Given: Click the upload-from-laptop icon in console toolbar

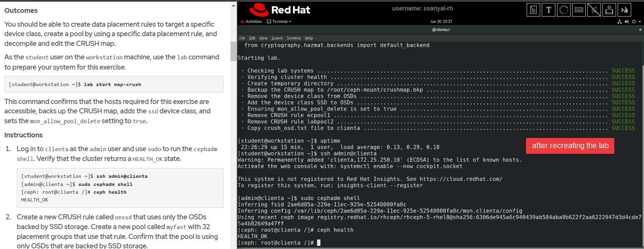Looking at the screenshot, I should point(609,10).
